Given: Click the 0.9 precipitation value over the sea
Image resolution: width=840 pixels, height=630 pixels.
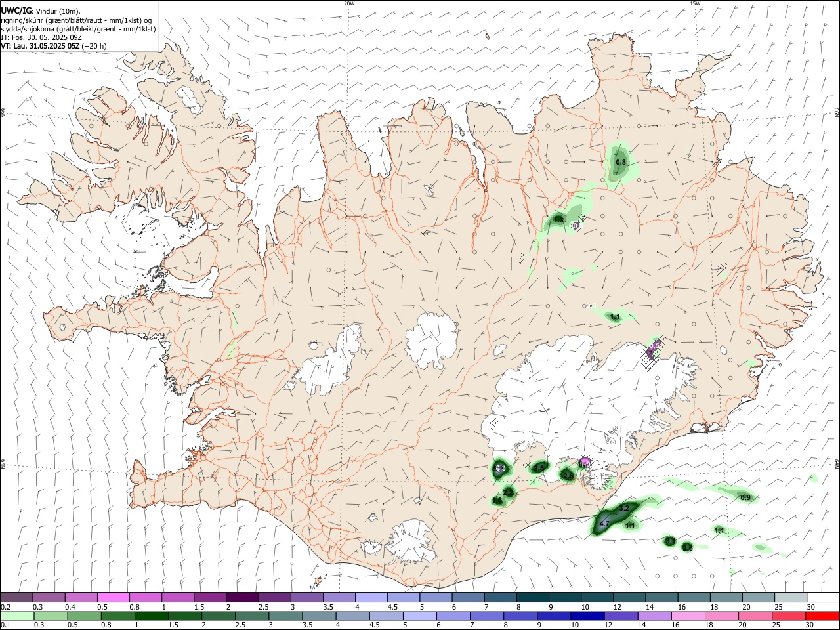Looking at the screenshot, I should coord(745,498).
